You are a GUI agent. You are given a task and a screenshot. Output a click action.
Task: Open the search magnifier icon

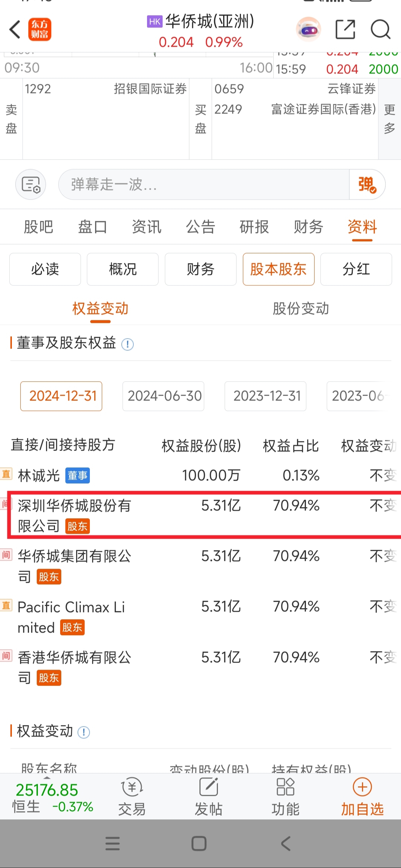coord(381,29)
